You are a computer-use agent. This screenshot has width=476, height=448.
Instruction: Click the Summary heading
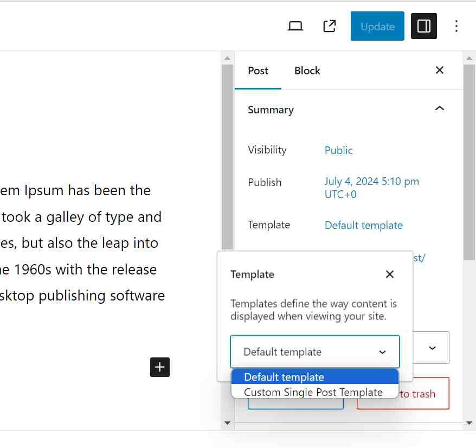271,110
